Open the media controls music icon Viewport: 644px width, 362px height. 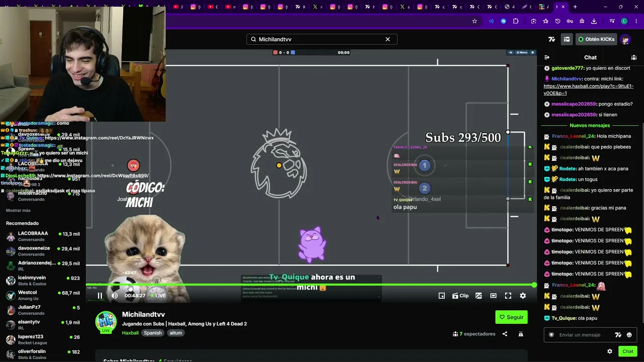(612, 21)
